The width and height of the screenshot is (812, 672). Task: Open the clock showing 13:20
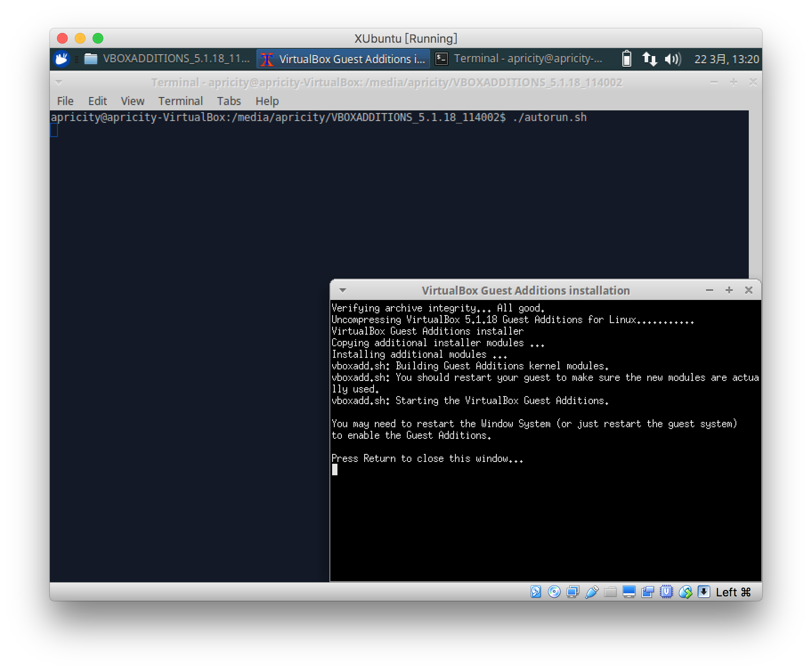pyautogui.click(x=727, y=59)
